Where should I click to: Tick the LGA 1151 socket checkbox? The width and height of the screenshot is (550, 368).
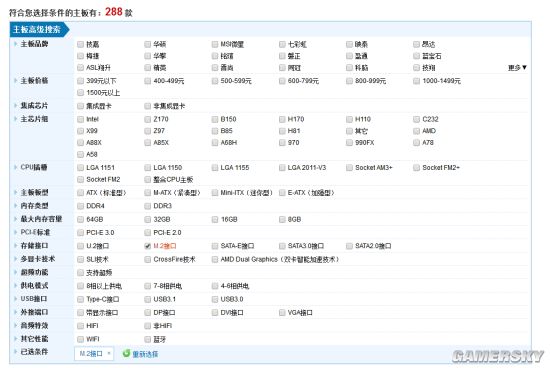pos(80,168)
